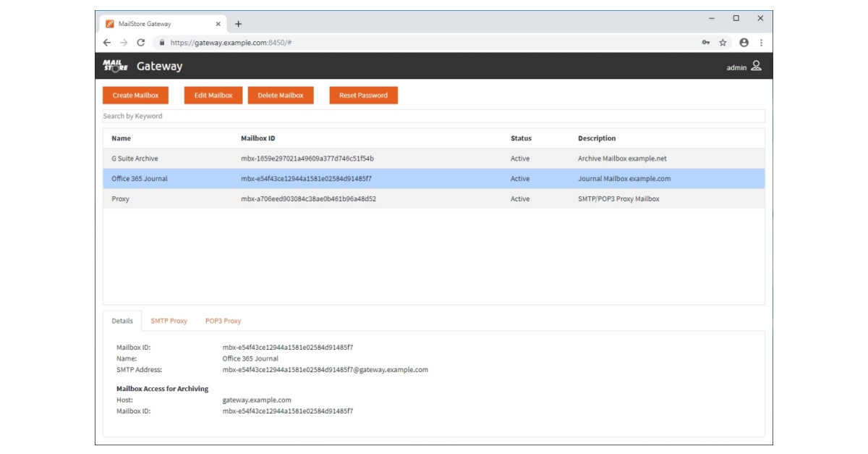Viewport: 868px width, 454px height.
Task: Focus the Search by Keyword field
Action: [433, 116]
